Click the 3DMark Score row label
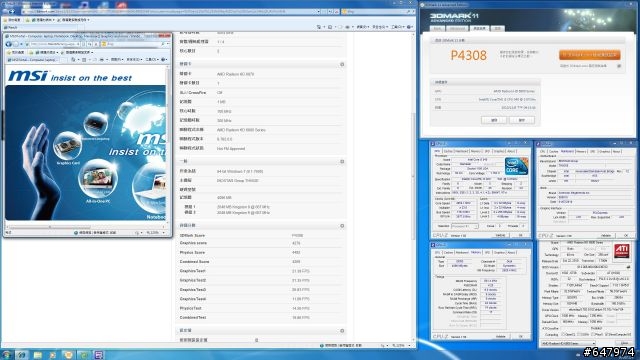 click(192, 236)
